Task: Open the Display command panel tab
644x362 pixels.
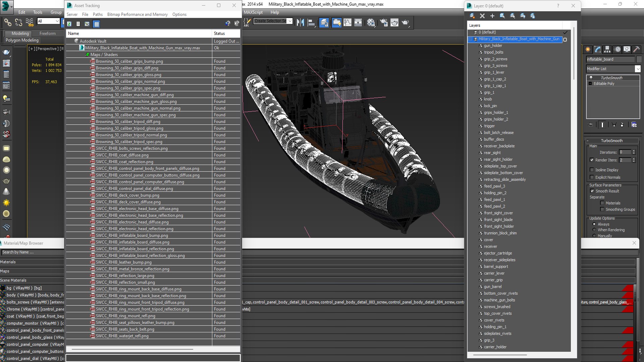Action: click(x=627, y=49)
